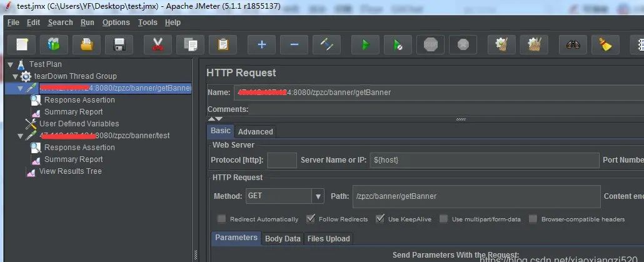Open the File menu
Image resolution: width=644 pixels, height=262 pixels.
[x=13, y=23]
